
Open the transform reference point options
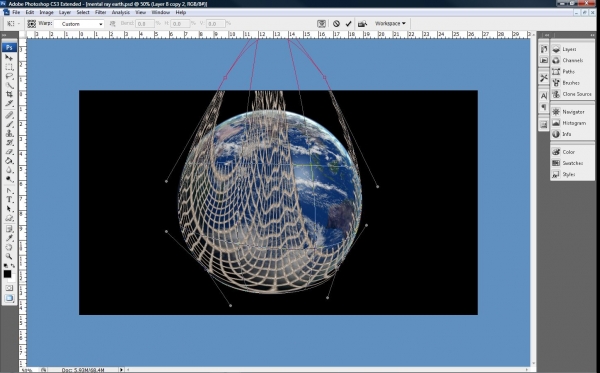coord(31,24)
